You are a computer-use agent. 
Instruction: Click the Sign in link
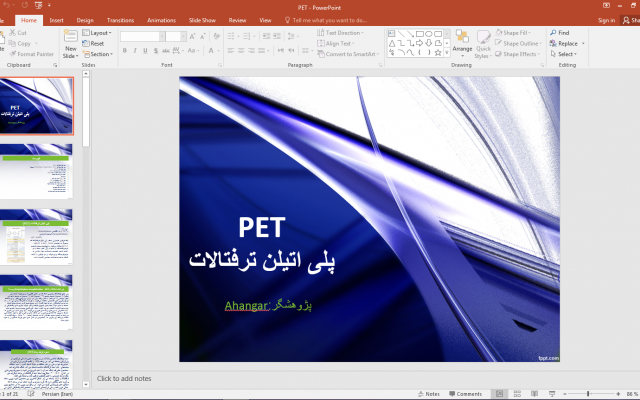pyautogui.click(x=606, y=20)
